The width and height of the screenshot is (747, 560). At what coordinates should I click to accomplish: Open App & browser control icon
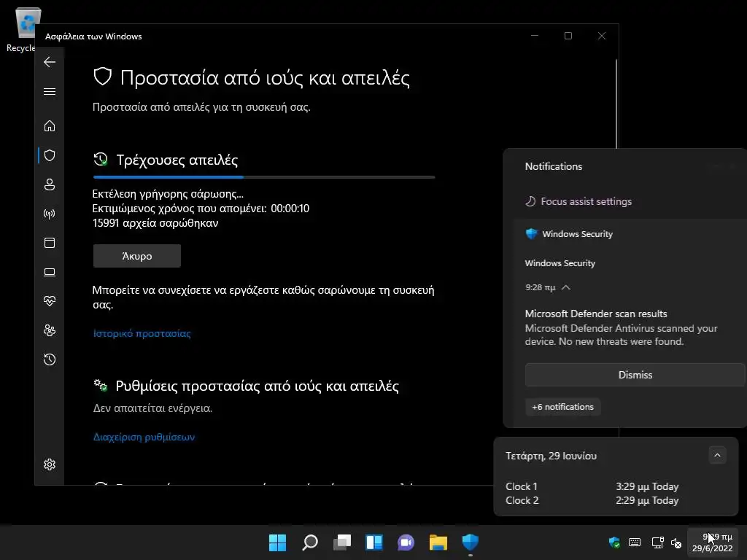pos(50,243)
